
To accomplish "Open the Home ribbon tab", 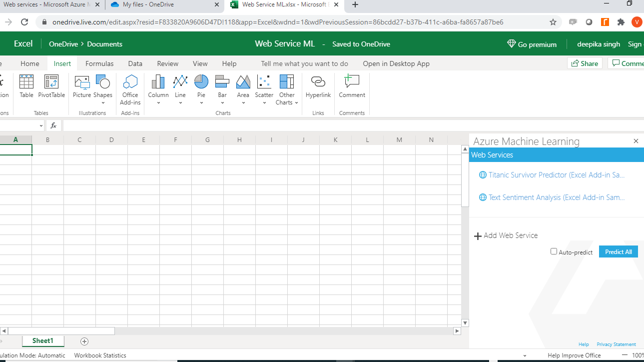I will click(30, 63).
